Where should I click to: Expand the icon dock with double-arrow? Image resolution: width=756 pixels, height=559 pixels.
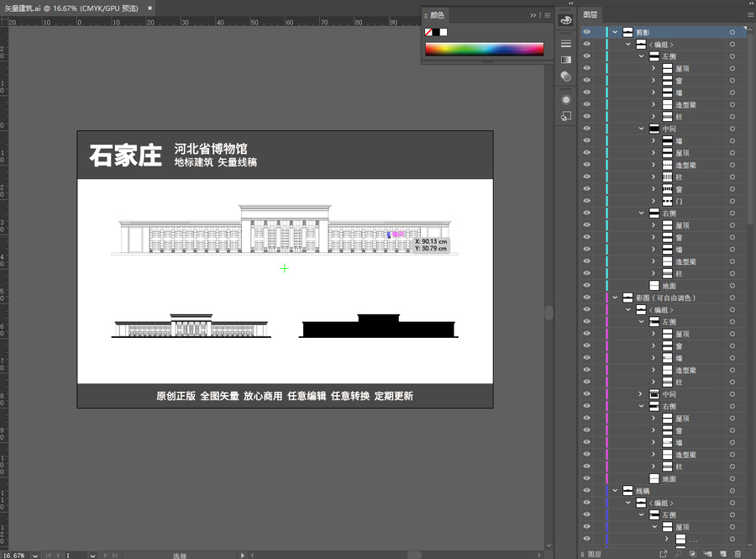tap(571, 3)
